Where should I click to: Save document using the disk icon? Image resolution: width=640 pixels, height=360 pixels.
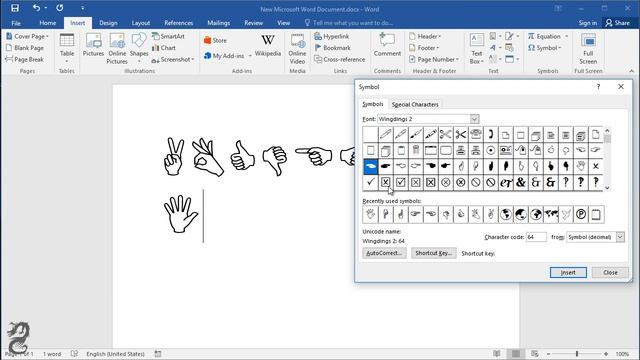pyautogui.click(x=15, y=8)
